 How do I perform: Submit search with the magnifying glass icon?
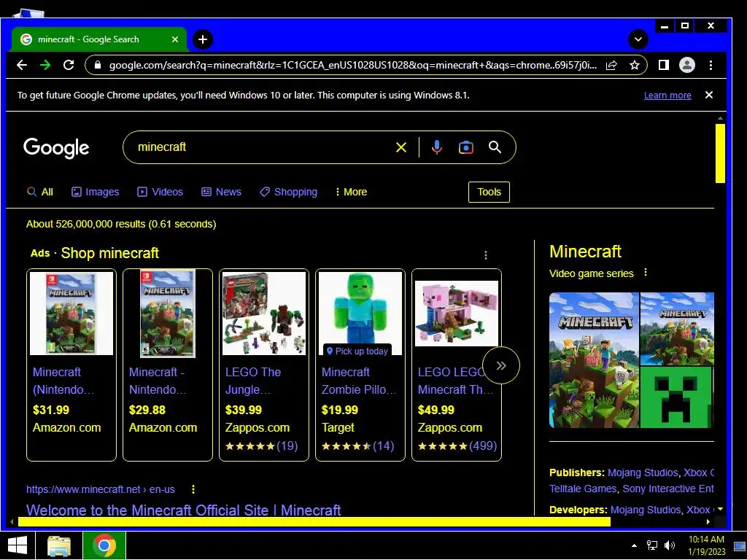(x=495, y=147)
